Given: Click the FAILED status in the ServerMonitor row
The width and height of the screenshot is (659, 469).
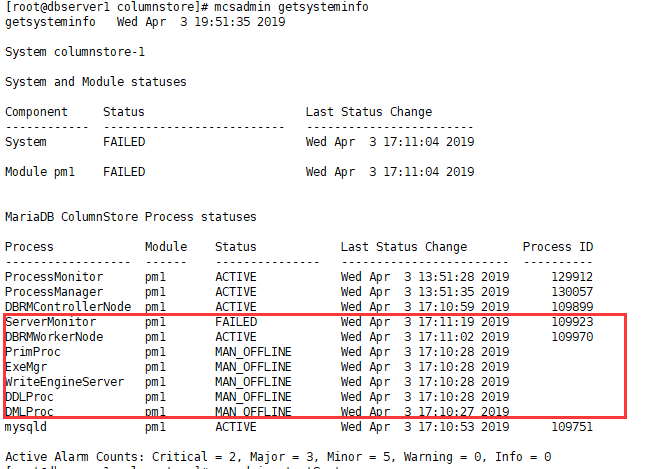Looking at the screenshot, I should [x=236, y=322].
